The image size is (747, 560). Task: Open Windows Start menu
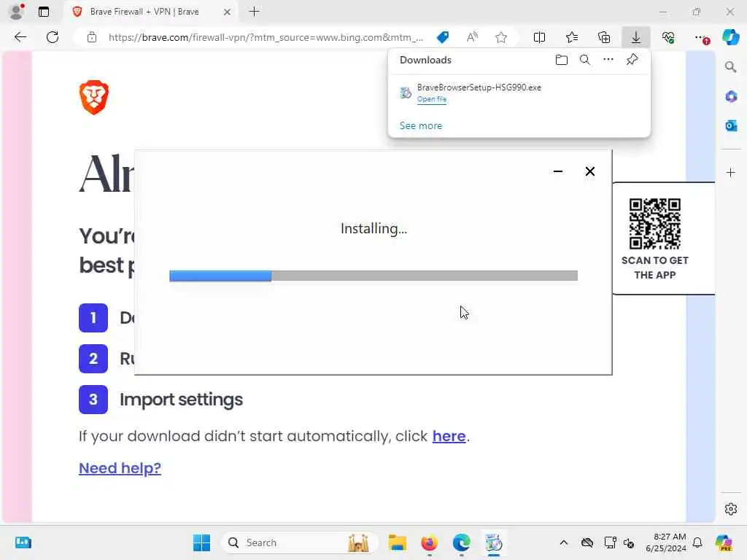click(x=201, y=542)
